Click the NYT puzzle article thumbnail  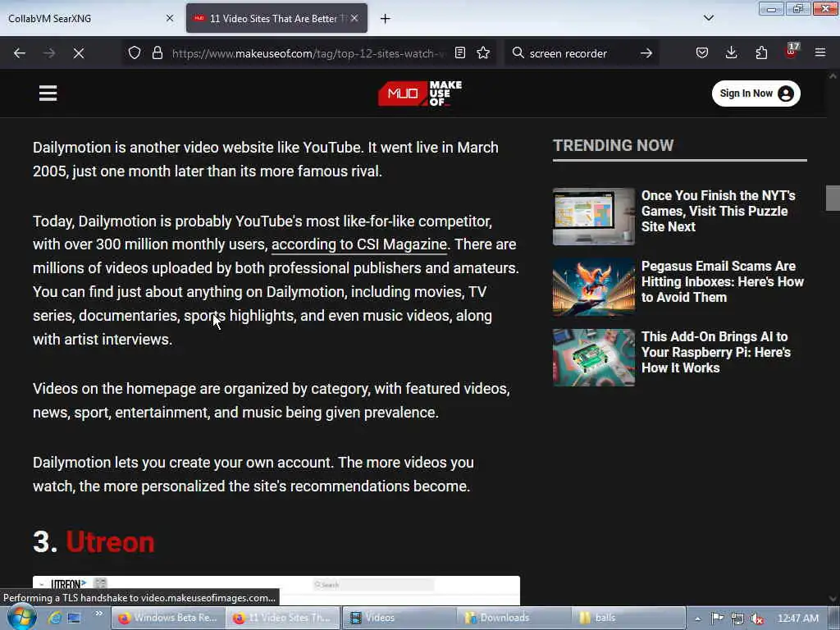pos(594,217)
